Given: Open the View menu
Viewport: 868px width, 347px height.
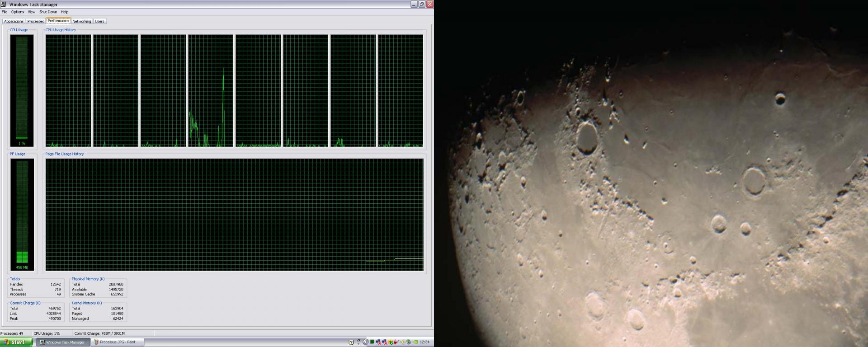Looking at the screenshot, I should (x=32, y=12).
